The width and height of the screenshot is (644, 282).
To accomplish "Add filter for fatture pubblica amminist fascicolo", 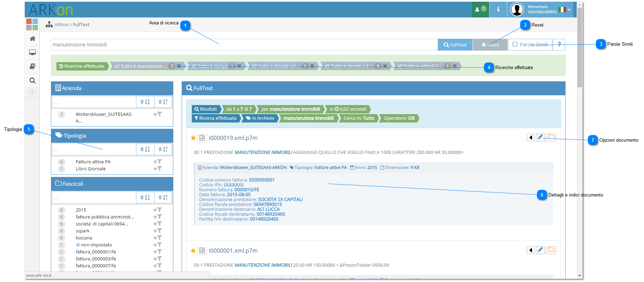I will coord(158,217).
